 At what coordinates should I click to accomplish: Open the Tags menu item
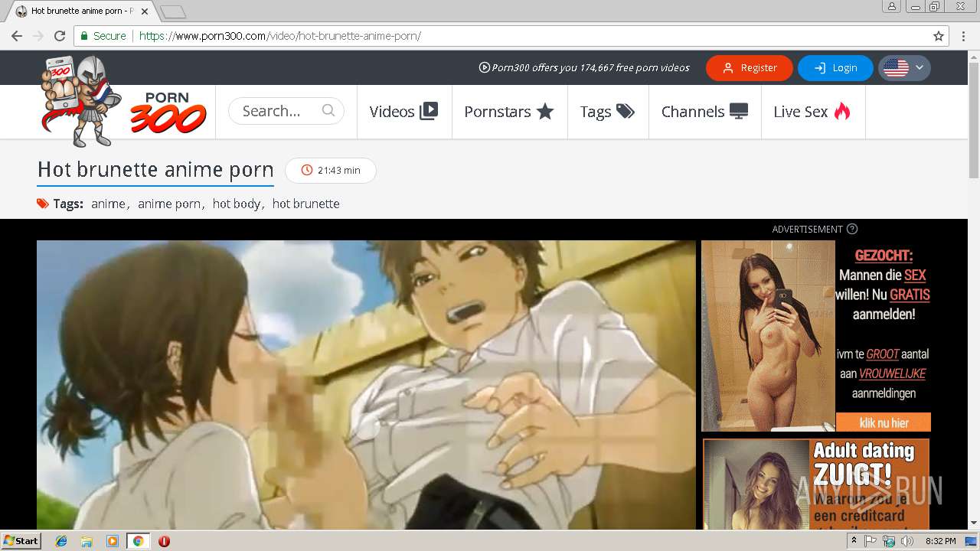tap(608, 112)
